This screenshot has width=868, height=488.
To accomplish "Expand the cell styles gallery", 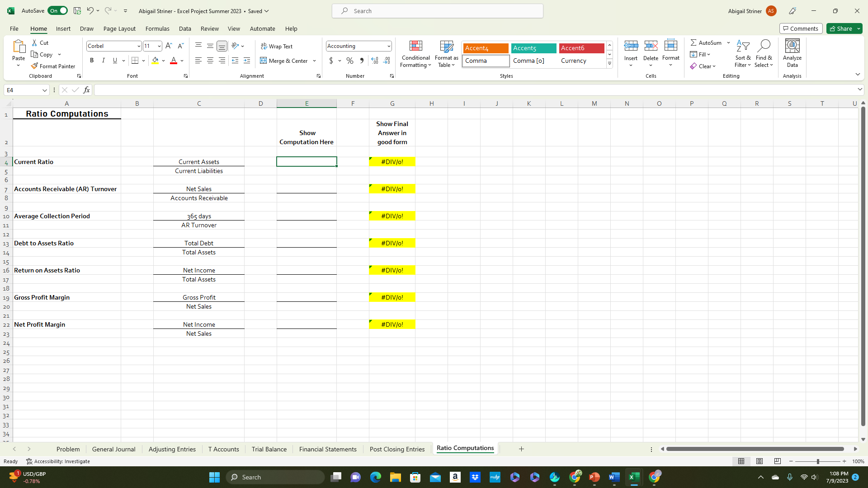I will coord(610,64).
